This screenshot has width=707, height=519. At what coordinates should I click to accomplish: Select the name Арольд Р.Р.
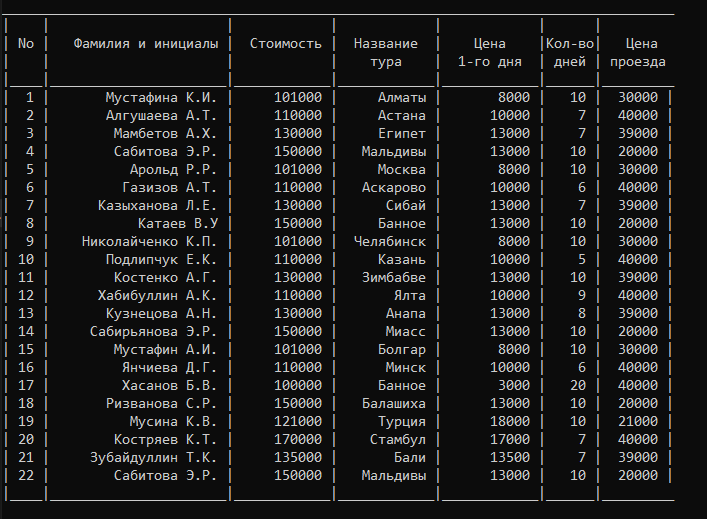click(173, 170)
